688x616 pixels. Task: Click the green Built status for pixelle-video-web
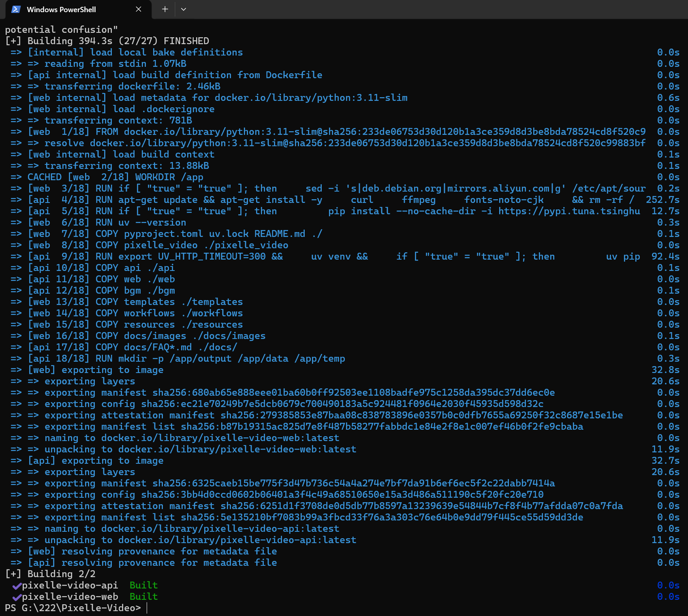coord(143,597)
